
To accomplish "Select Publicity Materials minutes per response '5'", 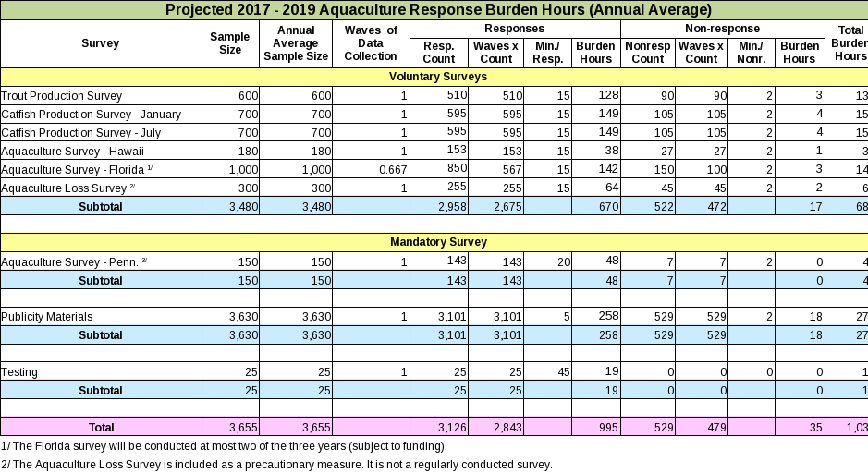I will (547, 317).
